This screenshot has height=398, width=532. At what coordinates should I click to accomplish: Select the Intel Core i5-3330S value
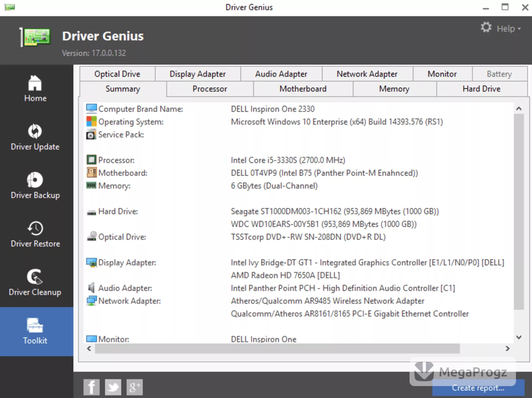[x=288, y=160]
